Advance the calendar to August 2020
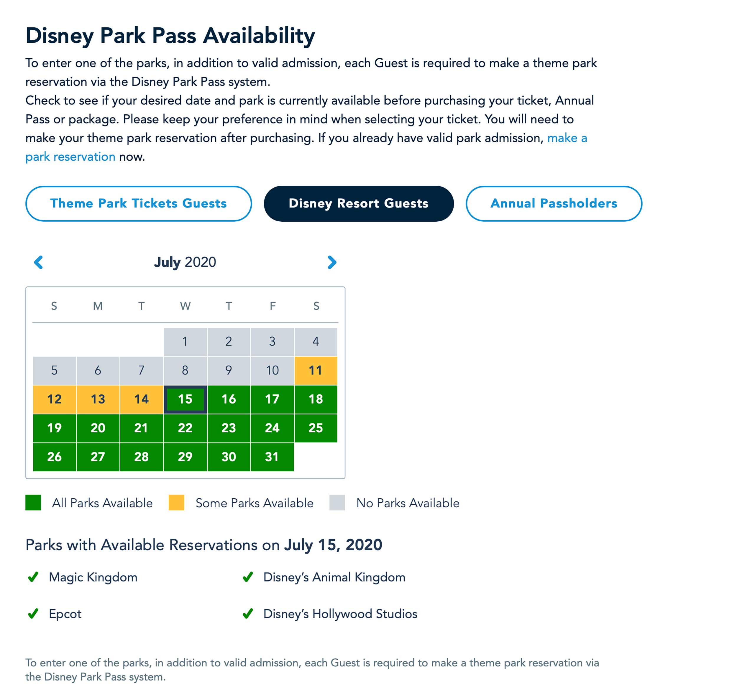This screenshot has height=700, width=755. (331, 262)
